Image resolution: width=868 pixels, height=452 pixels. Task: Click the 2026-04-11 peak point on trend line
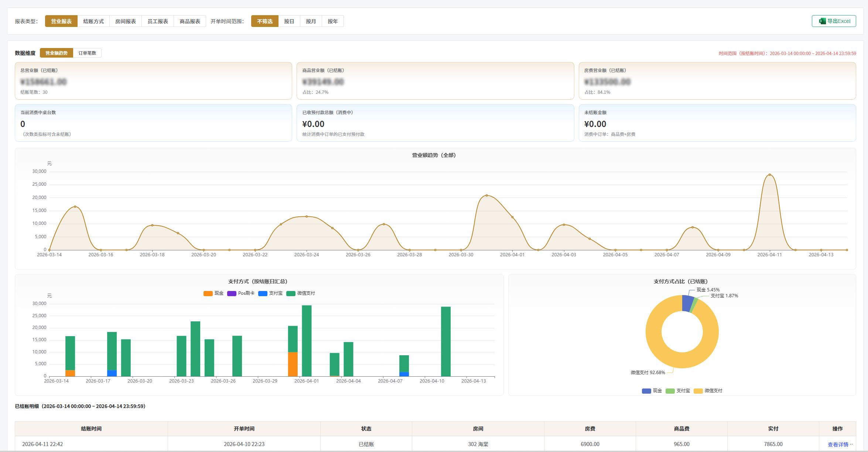770,175
